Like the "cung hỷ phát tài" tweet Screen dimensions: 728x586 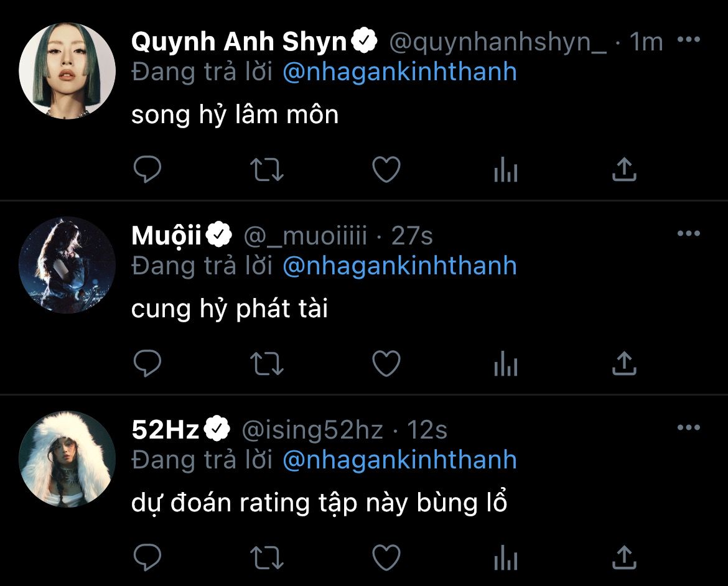(x=386, y=363)
